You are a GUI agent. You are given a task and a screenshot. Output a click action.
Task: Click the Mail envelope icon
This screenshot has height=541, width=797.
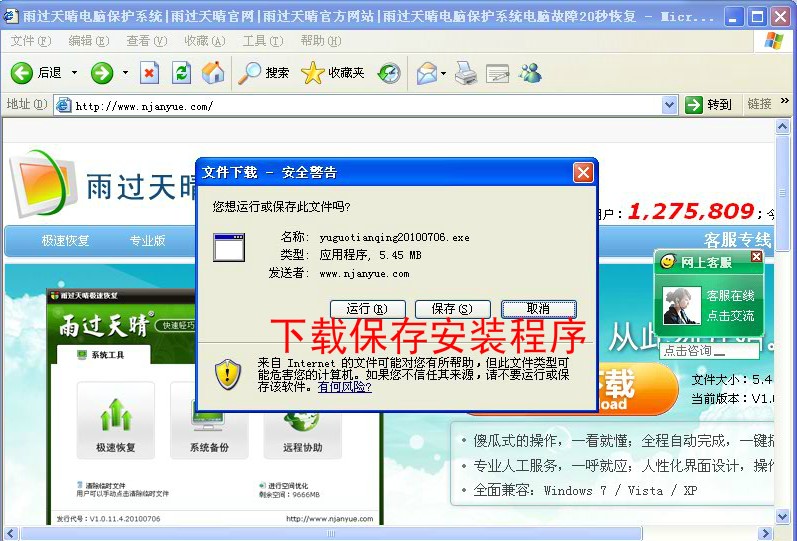[426, 73]
